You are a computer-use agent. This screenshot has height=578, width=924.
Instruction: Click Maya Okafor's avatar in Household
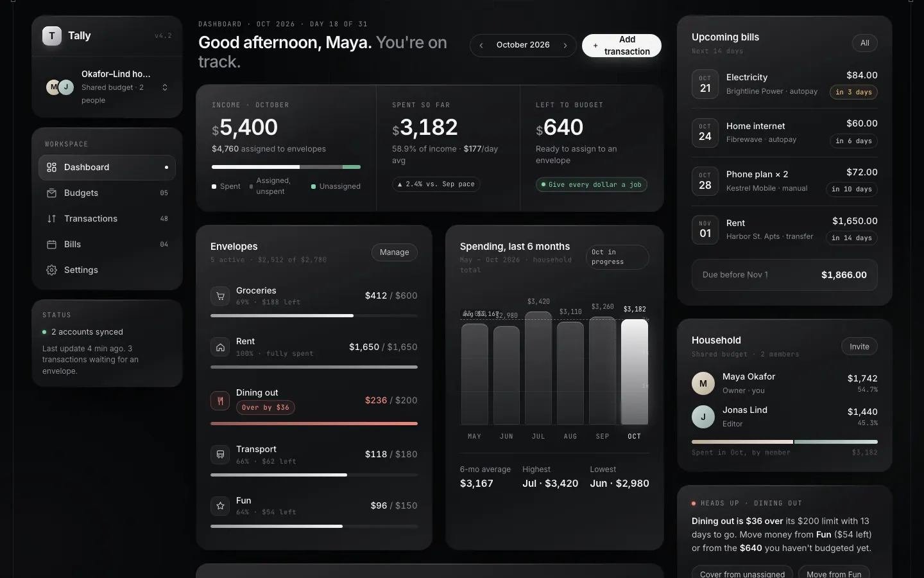click(703, 383)
